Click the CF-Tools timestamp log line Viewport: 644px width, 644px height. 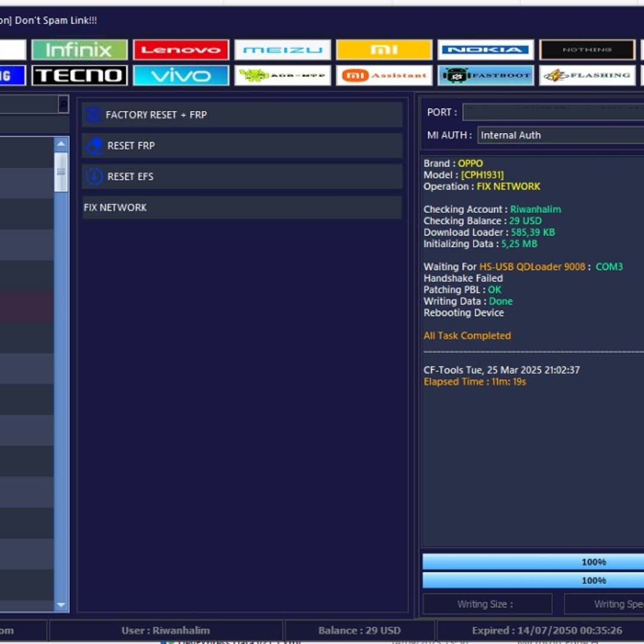coord(502,370)
